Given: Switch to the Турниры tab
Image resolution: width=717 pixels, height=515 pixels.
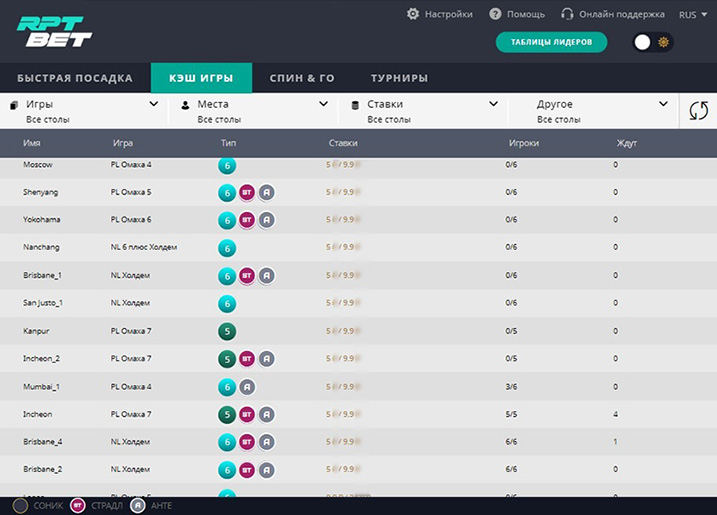Looking at the screenshot, I should click(x=399, y=78).
